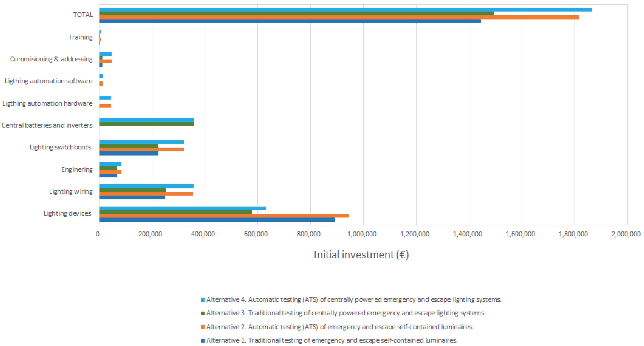Toggle visibility of Alternative 2 legend entry
This screenshot has height=346, width=644.
[x=337, y=327]
